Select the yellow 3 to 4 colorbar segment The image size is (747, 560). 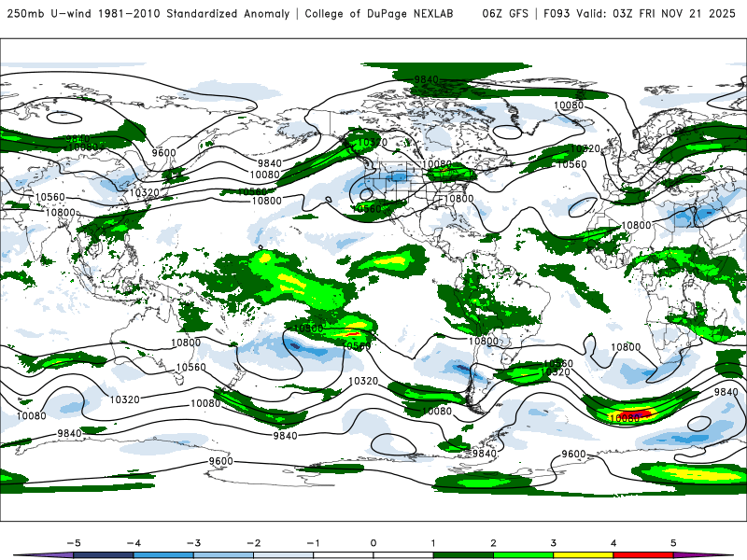click(x=583, y=555)
